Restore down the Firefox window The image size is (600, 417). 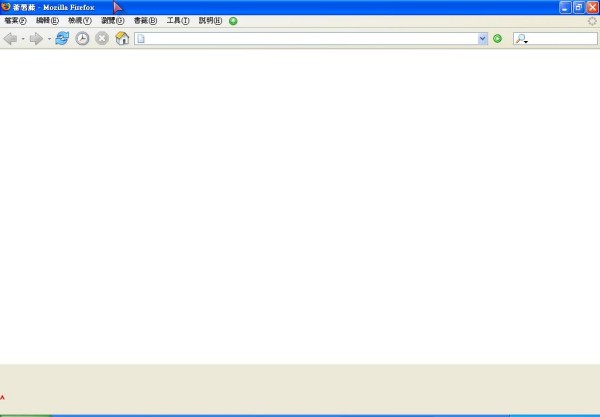(579, 7)
